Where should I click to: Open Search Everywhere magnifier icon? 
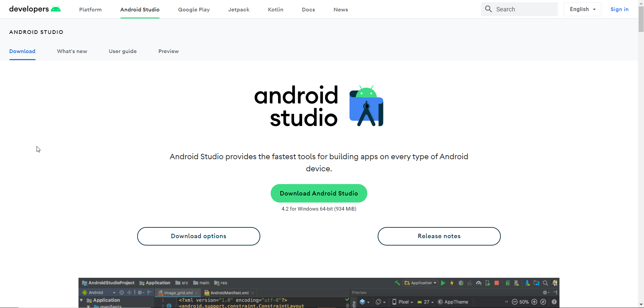[545, 283]
